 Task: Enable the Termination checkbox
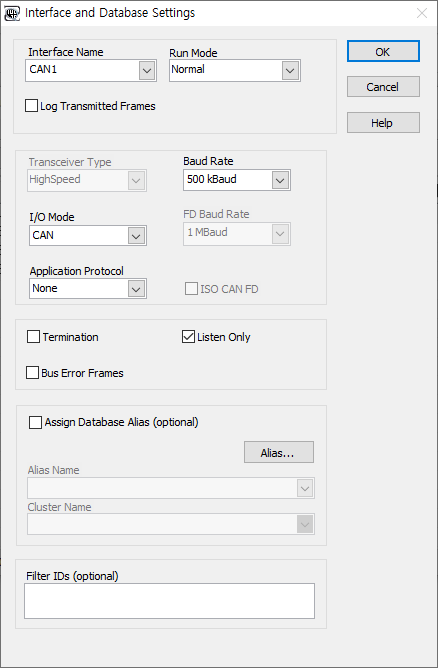point(33,337)
